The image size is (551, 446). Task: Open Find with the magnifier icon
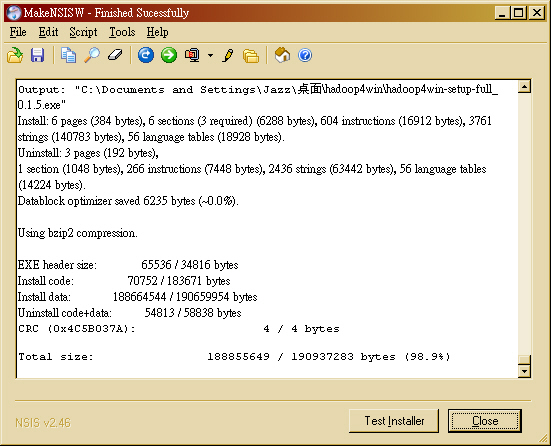point(92,55)
